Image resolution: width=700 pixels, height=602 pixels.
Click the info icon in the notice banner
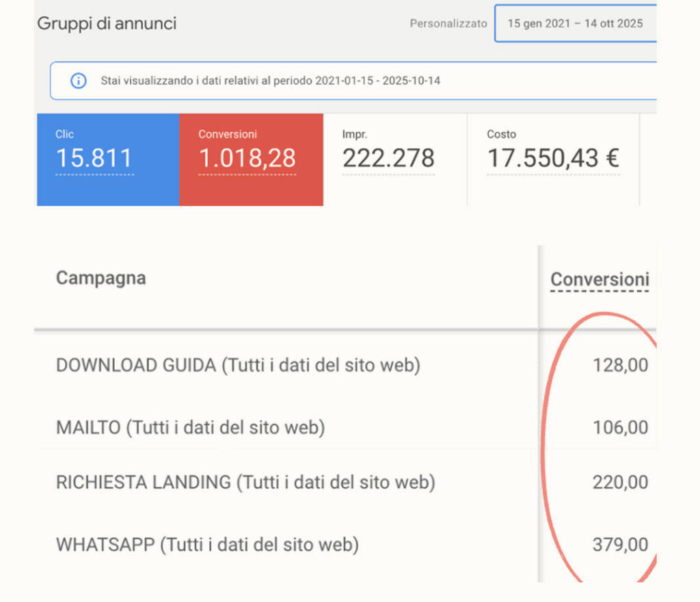pos(79,81)
